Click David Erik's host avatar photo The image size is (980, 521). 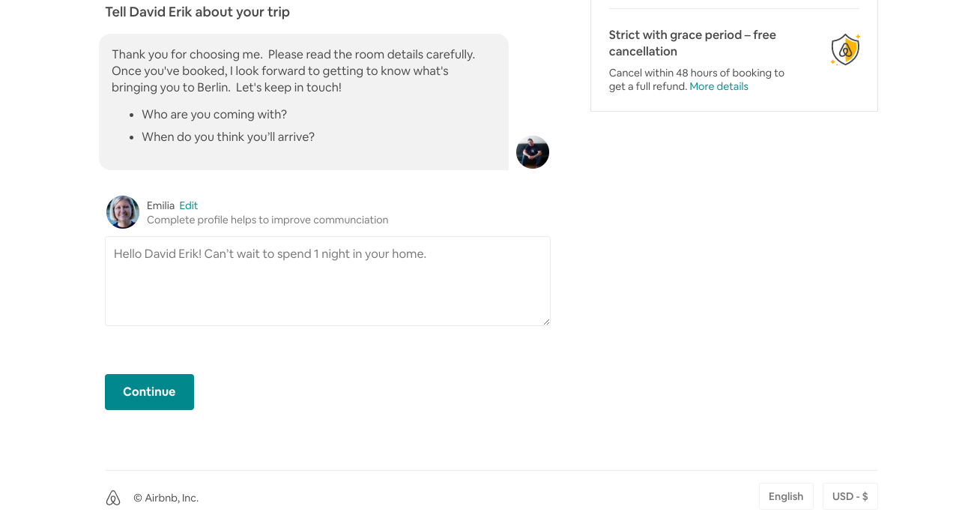point(533,152)
